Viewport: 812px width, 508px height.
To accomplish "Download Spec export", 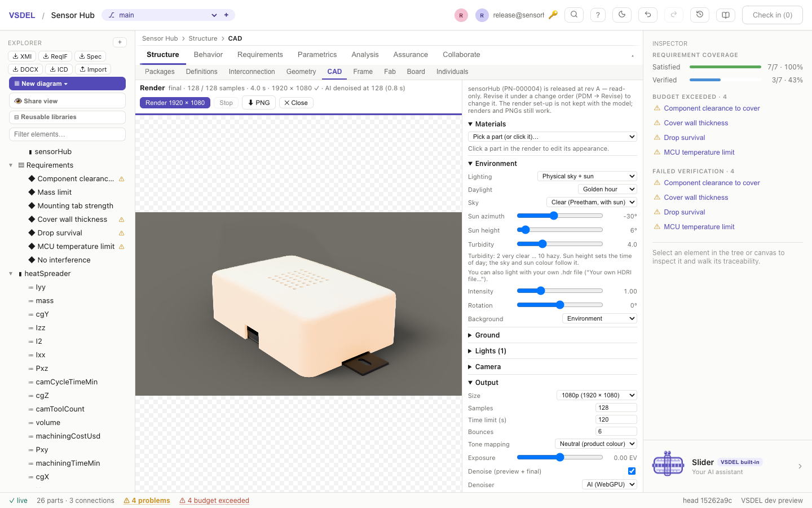I will click(x=90, y=56).
